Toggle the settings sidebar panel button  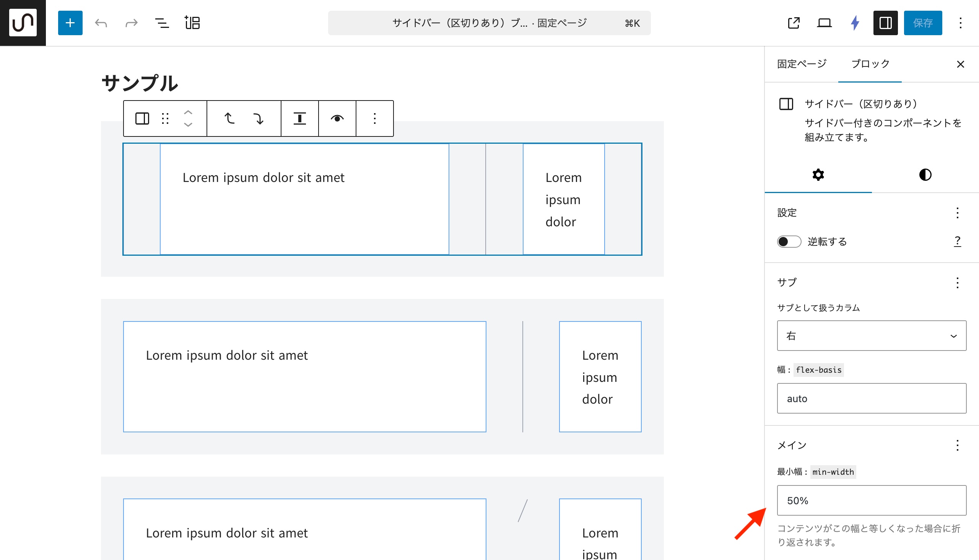[x=885, y=23]
